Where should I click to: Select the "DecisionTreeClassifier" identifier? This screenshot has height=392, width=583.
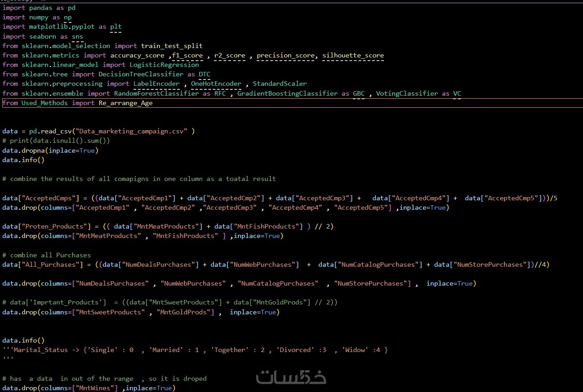click(x=141, y=74)
